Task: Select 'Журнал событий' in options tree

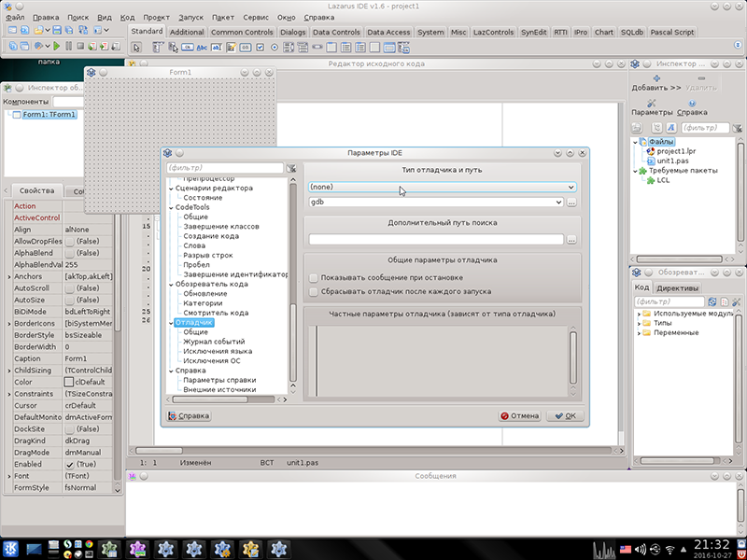Action: tap(215, 342)
